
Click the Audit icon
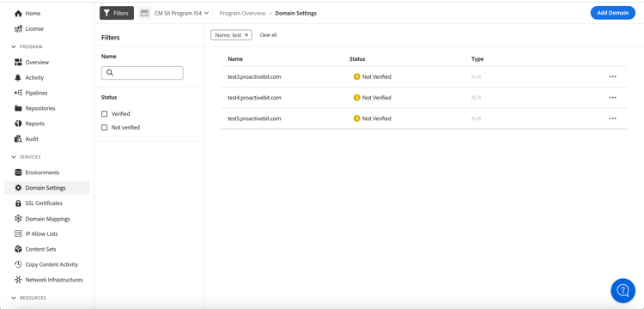point(18,139)
